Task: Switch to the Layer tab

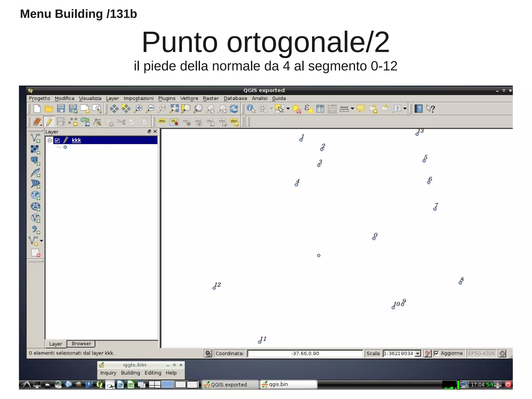Action: (x=56, y=344)
